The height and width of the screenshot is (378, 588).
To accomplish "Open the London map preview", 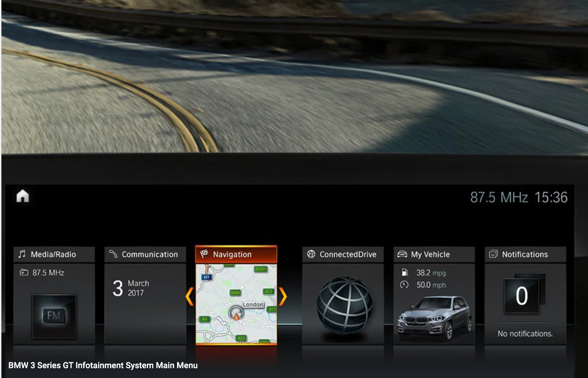I will [236, 304].
